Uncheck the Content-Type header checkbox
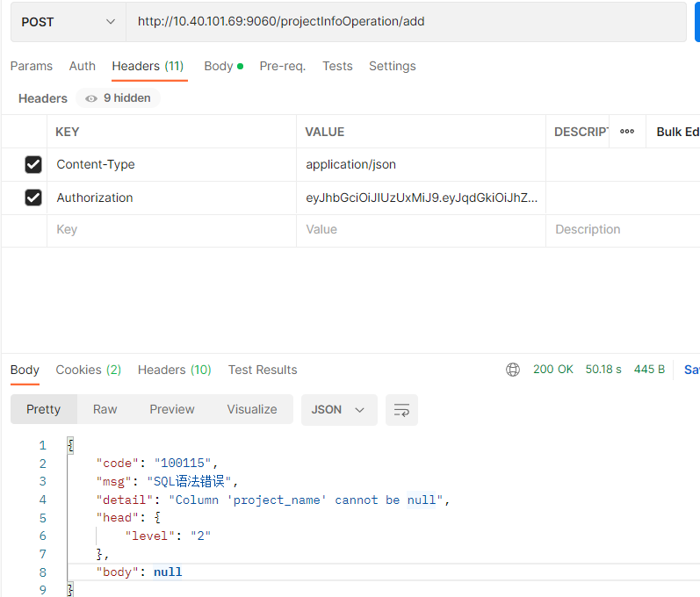 (x=33, y=164)
